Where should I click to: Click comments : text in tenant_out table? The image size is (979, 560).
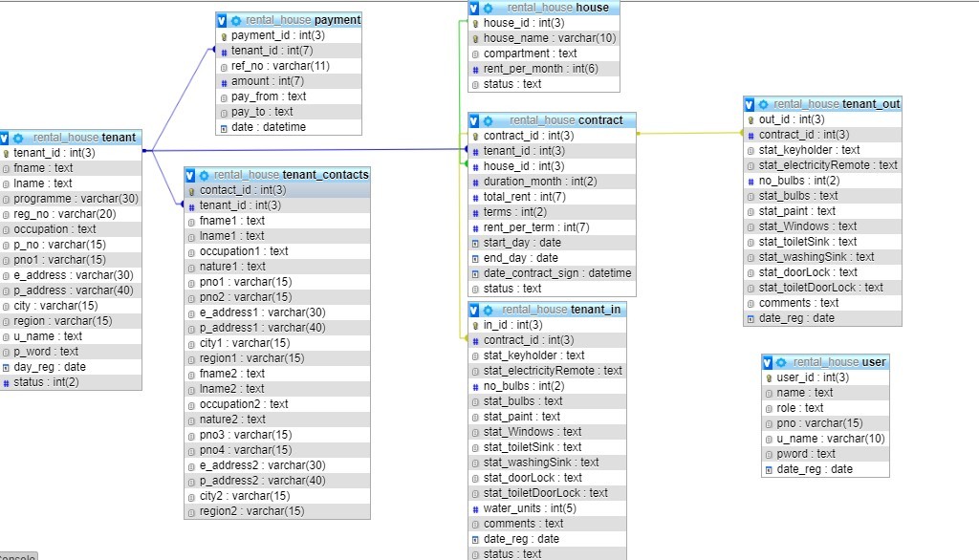pyautogui.click(x=822, y=303)
